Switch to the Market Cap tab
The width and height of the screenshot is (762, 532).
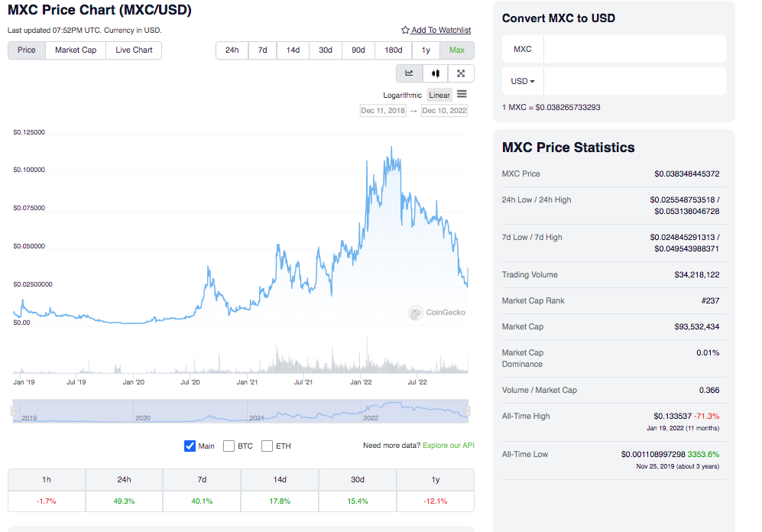tap(76, 50)
